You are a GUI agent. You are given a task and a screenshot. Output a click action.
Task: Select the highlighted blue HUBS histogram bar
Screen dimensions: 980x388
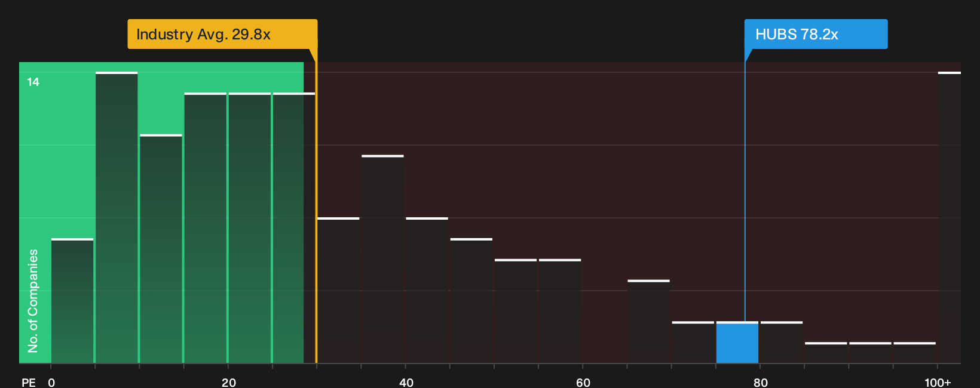point(737,343)
